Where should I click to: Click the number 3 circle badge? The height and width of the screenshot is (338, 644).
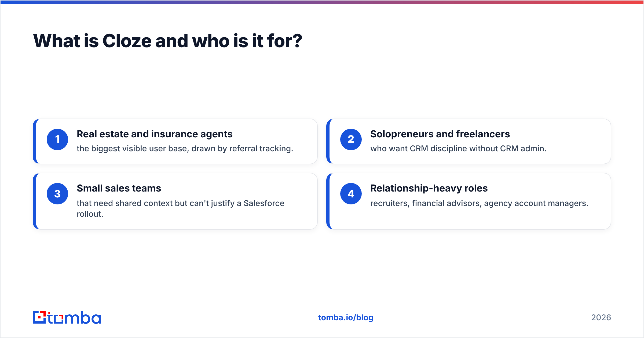pyautogui.click(x=57, y=194)
